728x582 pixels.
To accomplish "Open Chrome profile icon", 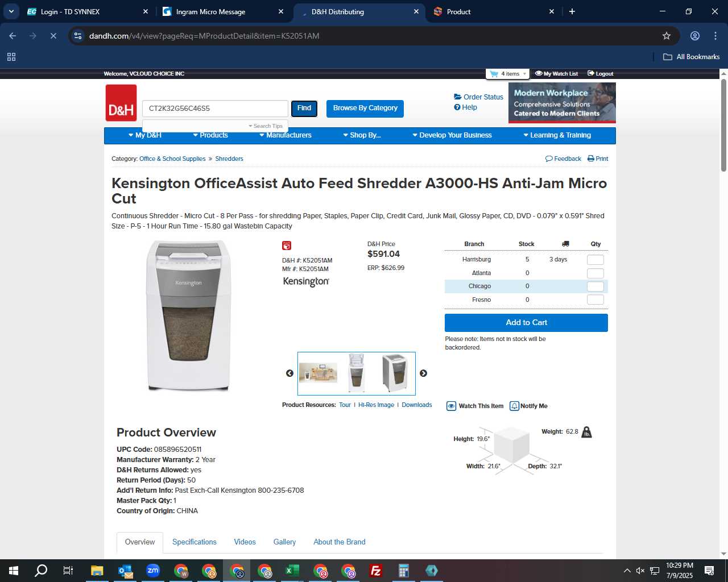I will pyautogui.click(x=695, y=36).
